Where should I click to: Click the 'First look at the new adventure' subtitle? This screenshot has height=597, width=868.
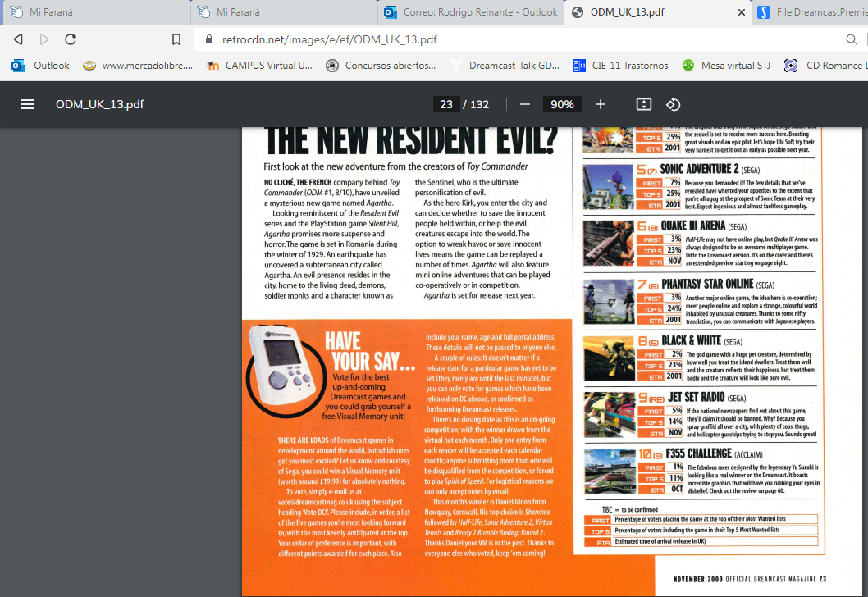(395, 166)
